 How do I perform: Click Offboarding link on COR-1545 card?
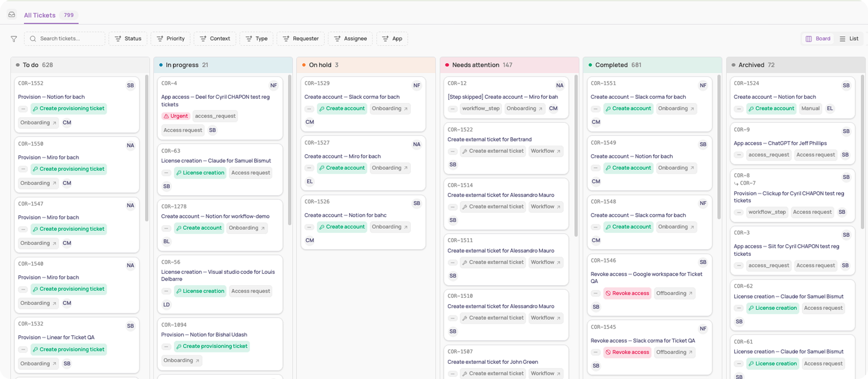675,352
